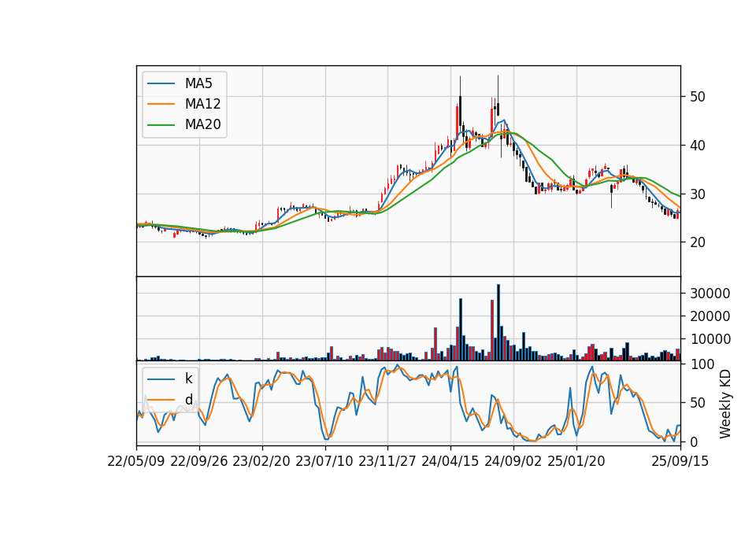Click the 23/11/27 date tick label
The image size is (756, 543).
(387, 461)
